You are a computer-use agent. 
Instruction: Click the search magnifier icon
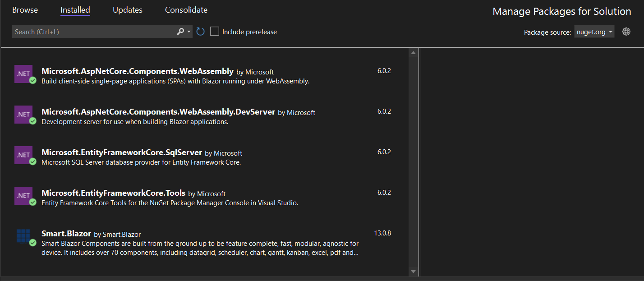180,32
